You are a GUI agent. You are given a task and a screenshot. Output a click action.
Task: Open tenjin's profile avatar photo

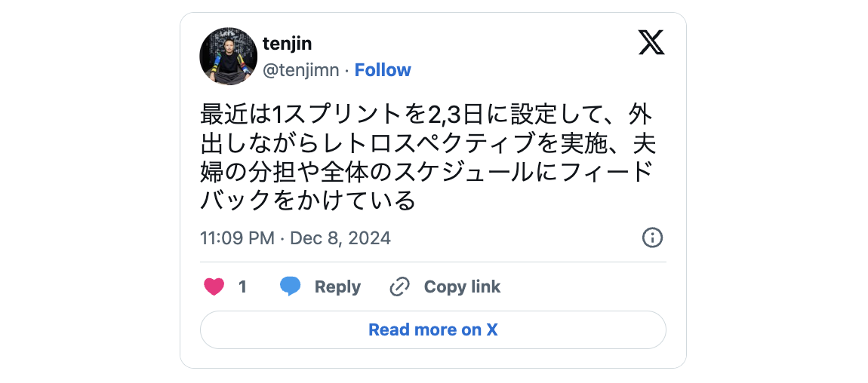tap(228, 57)
